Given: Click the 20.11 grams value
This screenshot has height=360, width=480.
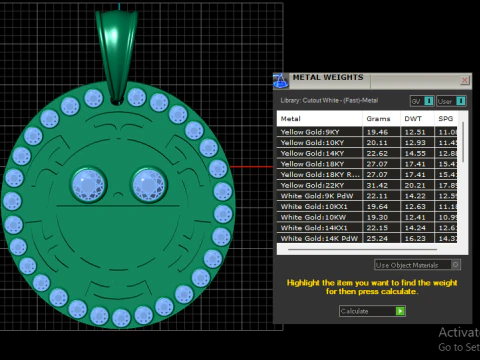Looking at the screenshot, I should (x=377, y=143).
